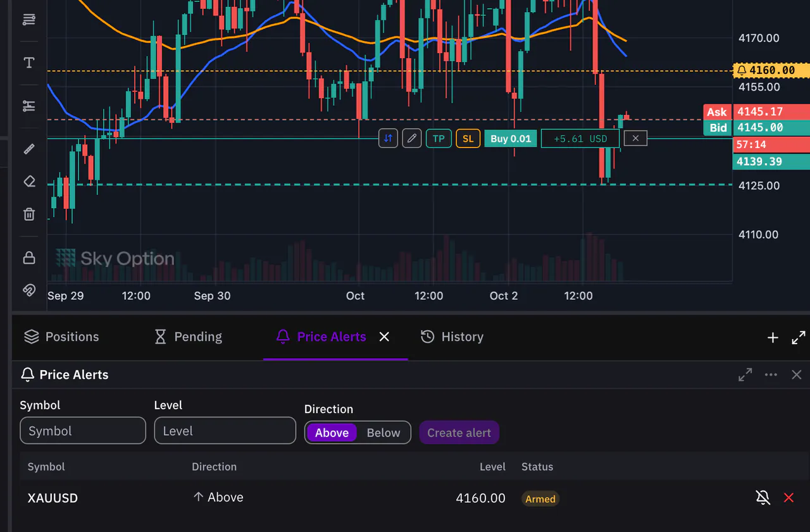Choose Above direction
This screenshot has height=532, width=810.
pyautogui.click(x=332, y=433)
